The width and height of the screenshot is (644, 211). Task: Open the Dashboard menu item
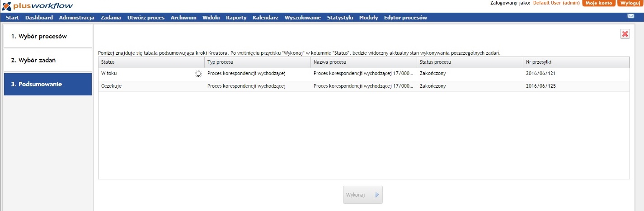(39, 18)
